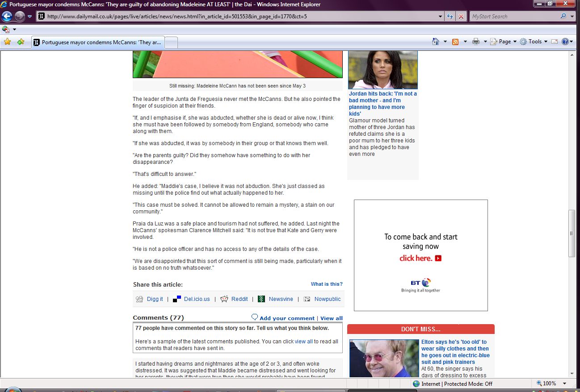The image size is (580, 392).
Task: Go to Home using house icon
Action: [436, 42]
